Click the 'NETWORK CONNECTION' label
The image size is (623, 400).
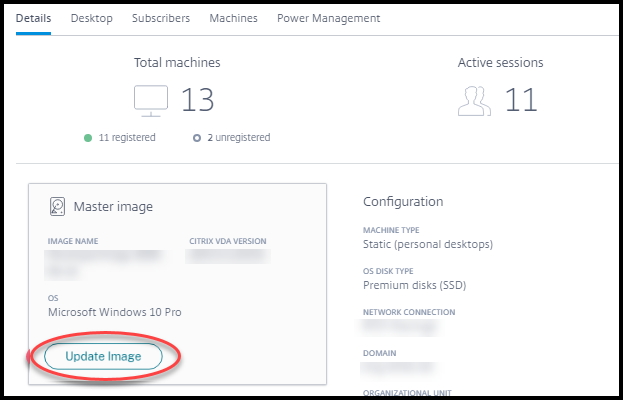409,312
